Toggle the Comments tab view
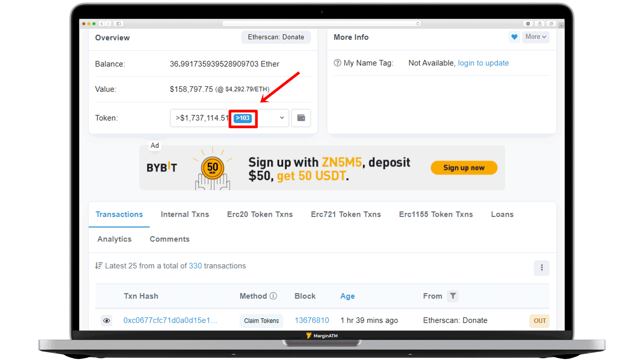 pos(169,239)
